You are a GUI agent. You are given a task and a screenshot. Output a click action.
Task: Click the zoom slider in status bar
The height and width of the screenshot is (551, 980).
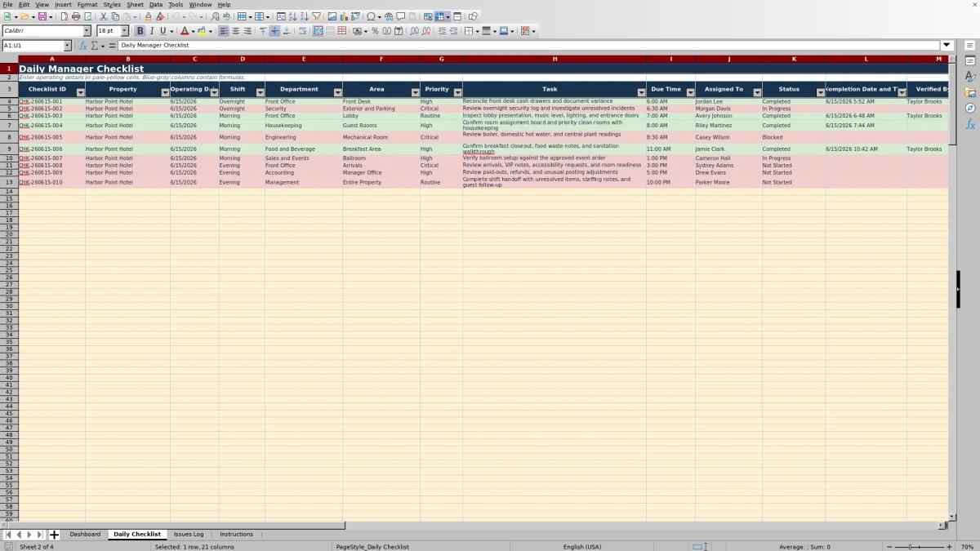click(x=919, y=546)
